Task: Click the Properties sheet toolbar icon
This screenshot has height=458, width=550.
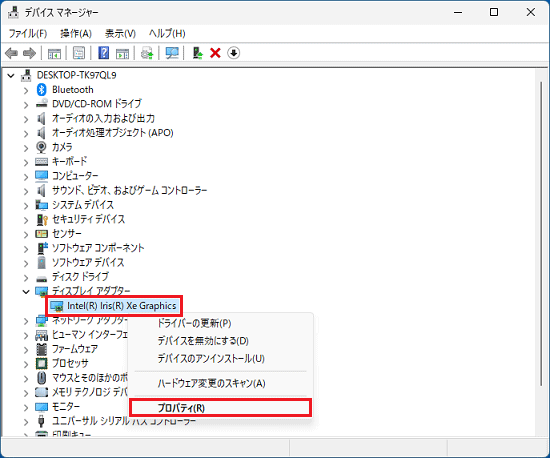Action: click(x=79, y=53)
